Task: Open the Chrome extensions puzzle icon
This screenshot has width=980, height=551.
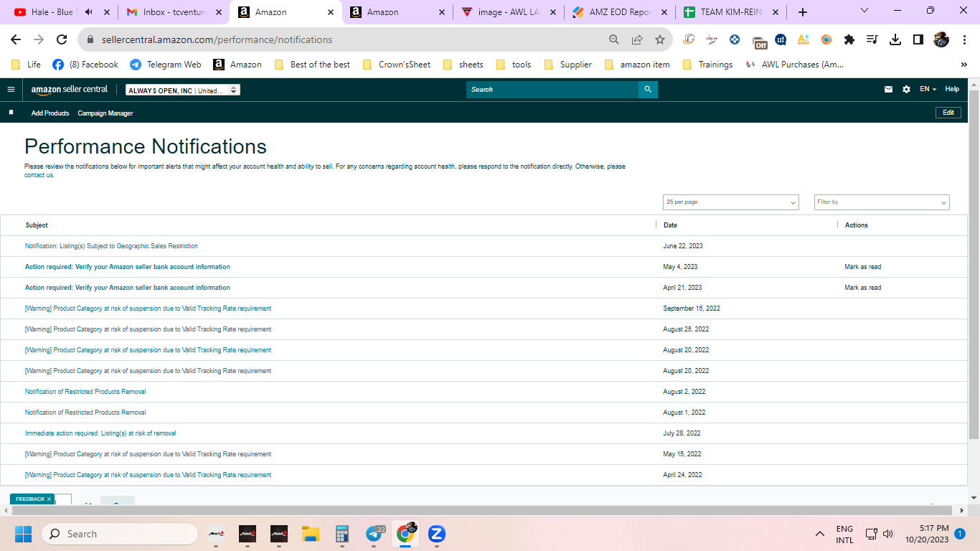Action: [849, 40]
